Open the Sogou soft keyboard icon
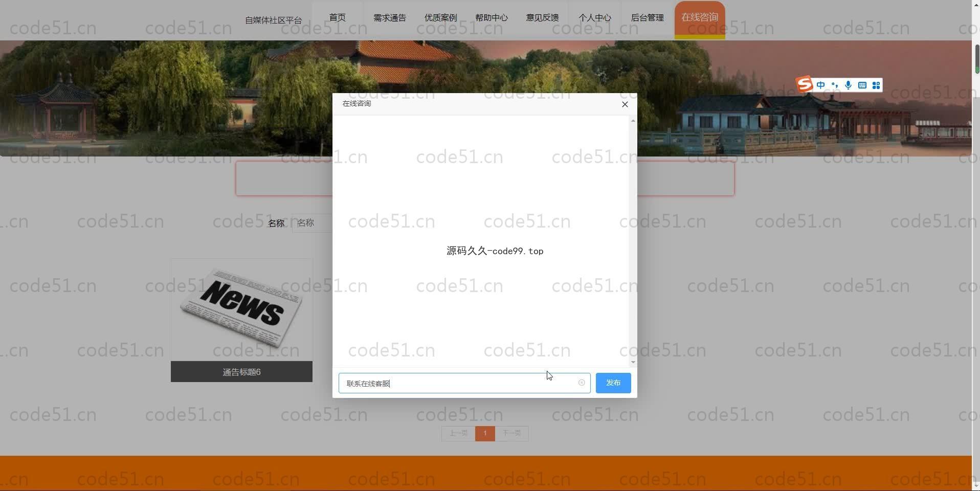 [x=862, y=85]
